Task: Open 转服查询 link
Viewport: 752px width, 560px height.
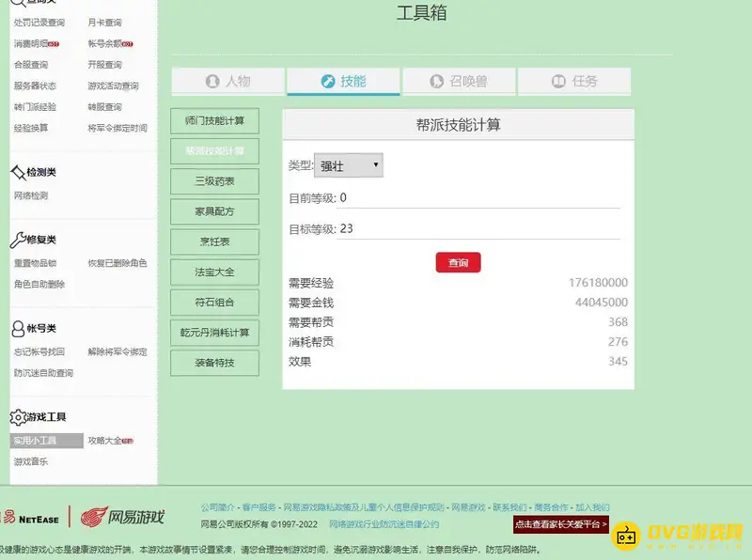Action: 104,107
